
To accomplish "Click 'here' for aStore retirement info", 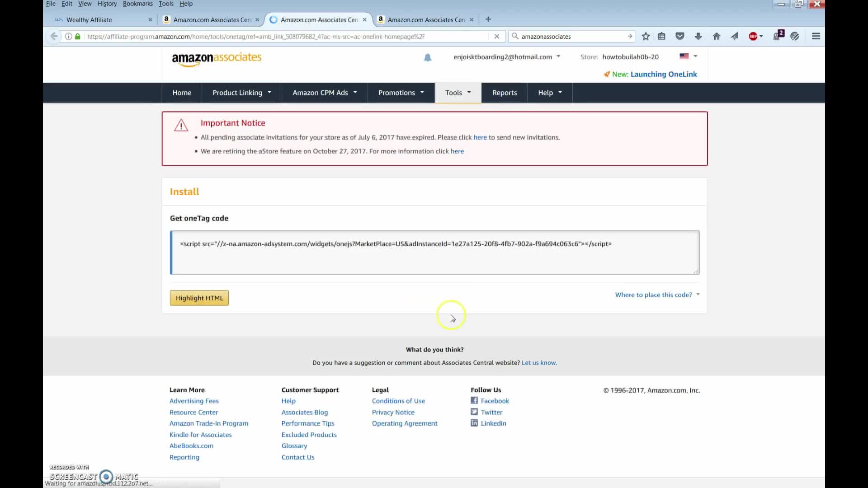I will point(457,151).
